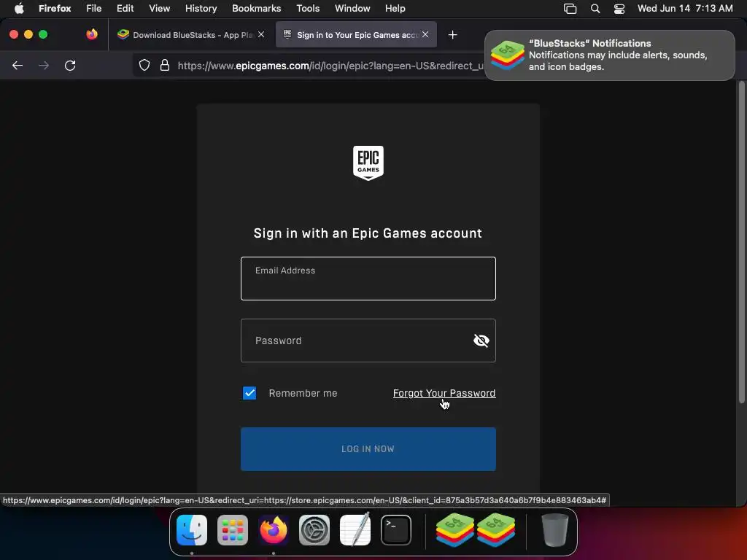Open System Preferences from the Dock
747x560 pixels.
pos(314,530)
